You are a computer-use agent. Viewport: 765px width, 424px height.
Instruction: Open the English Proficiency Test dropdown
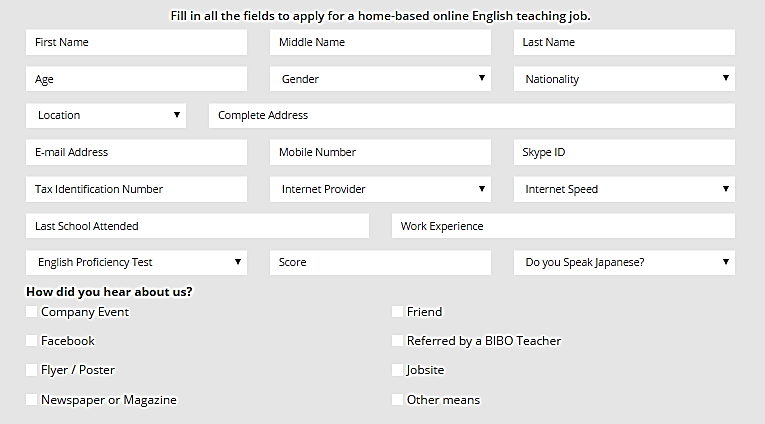coord(136,262)
